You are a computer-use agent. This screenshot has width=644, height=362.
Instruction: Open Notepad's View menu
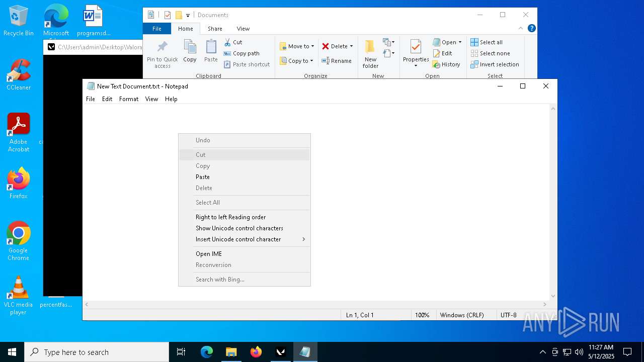[x=151, y=99]
